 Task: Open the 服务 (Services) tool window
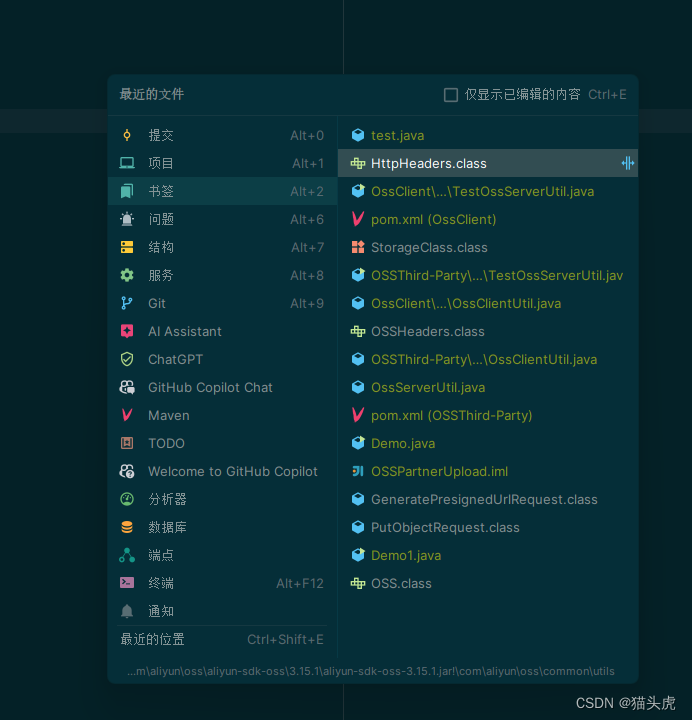(x=222, y=276)
